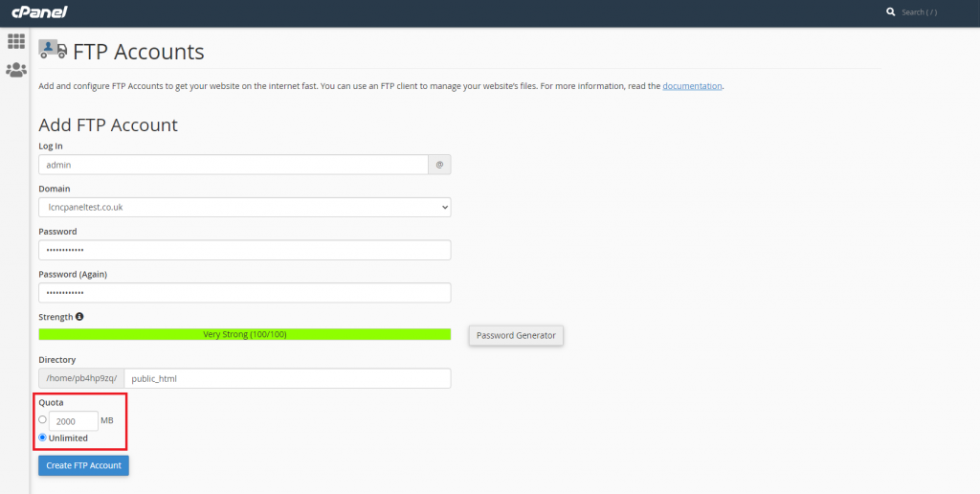Open the Domain dropdown

244,207
